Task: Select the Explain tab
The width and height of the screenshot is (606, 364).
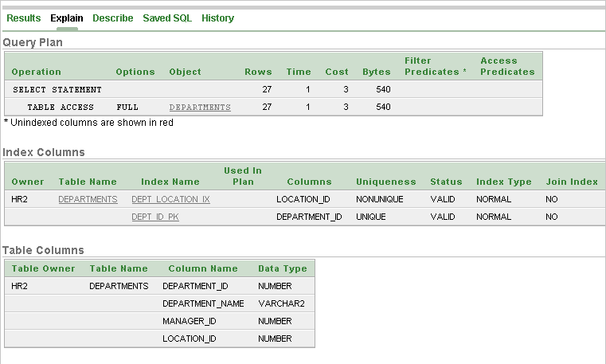Action: click(67, 18)
